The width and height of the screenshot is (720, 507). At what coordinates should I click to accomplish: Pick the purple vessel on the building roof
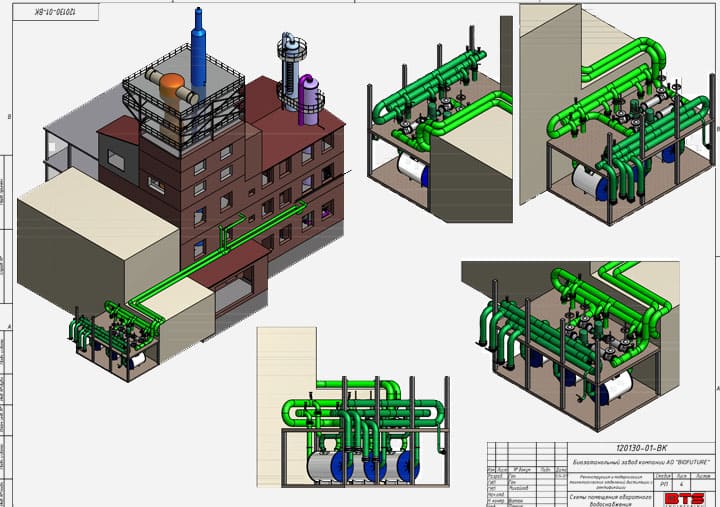coord(308,100)
